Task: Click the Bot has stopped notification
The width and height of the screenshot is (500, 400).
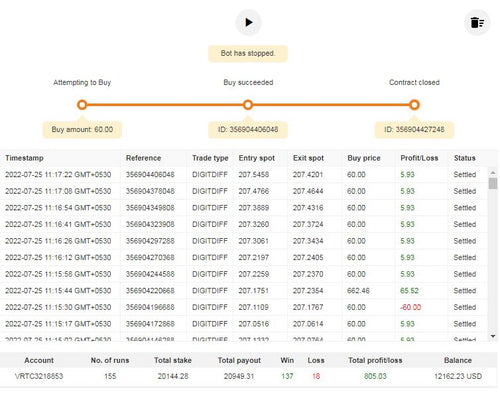Action: tap(248, 53)
